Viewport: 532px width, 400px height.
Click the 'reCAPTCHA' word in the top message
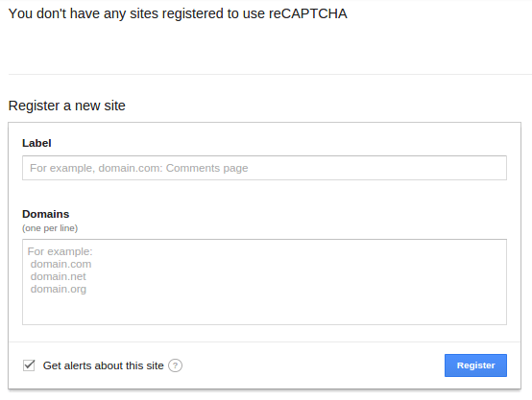tap(308, 13)
